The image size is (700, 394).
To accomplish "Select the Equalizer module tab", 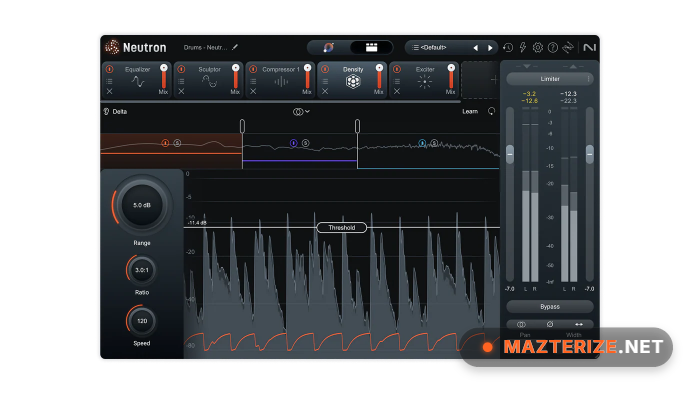I will (137, 80).
